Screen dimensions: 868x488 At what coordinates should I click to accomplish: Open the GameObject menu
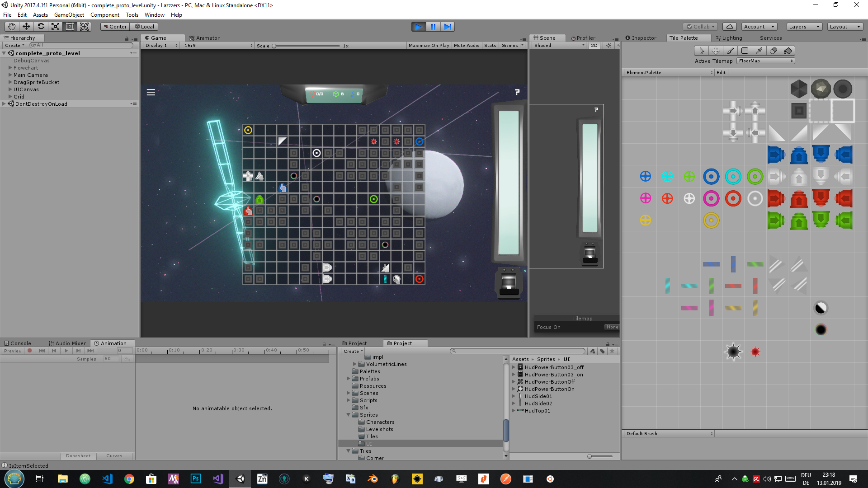click(69, 15)
